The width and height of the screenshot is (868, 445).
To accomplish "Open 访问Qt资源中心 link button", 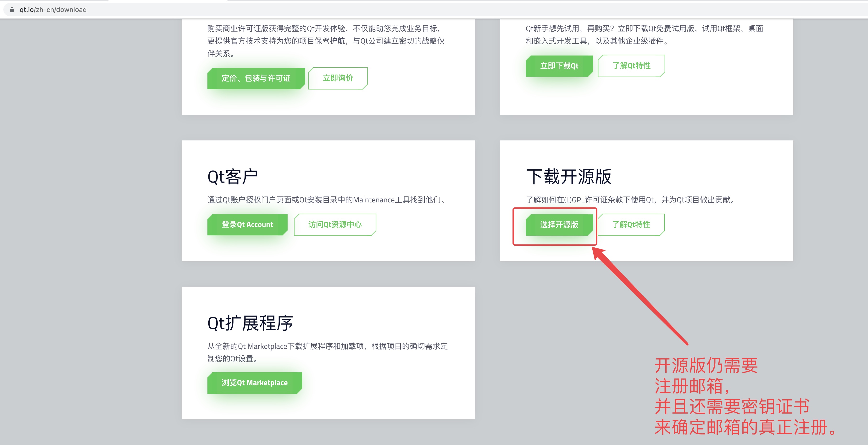I will (335, 225).
